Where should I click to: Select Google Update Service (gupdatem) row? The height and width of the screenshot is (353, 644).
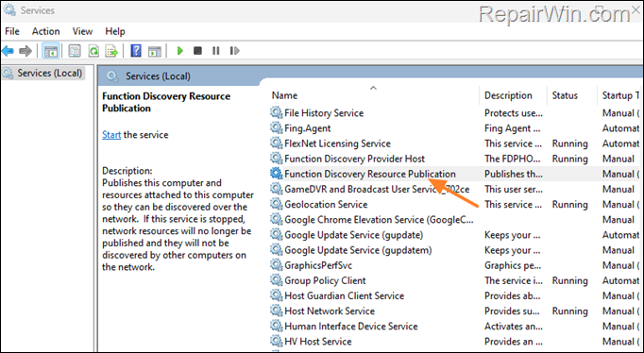pyautogui.click(x=455, y=249)
